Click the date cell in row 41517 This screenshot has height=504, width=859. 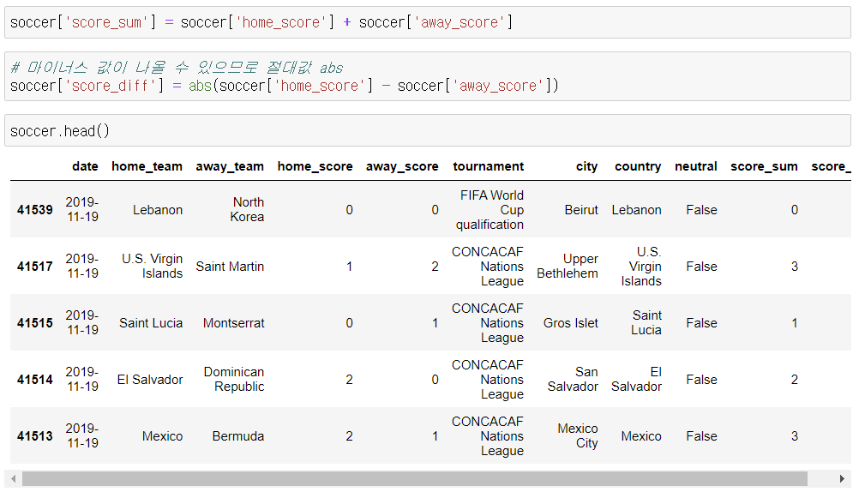(x=82, y=267)
